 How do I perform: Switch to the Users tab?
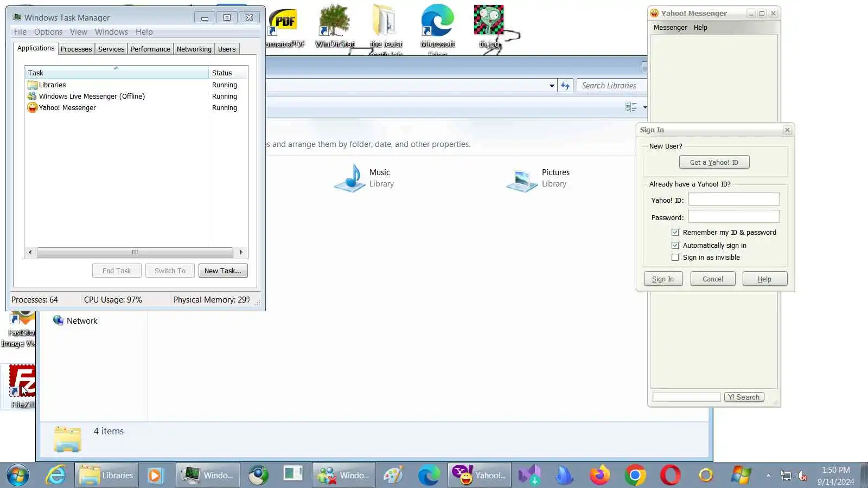(227, 49)
